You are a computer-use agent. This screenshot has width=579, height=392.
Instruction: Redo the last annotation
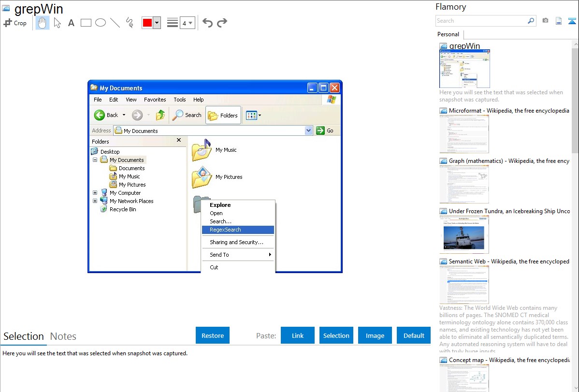[x=222, y=23]
